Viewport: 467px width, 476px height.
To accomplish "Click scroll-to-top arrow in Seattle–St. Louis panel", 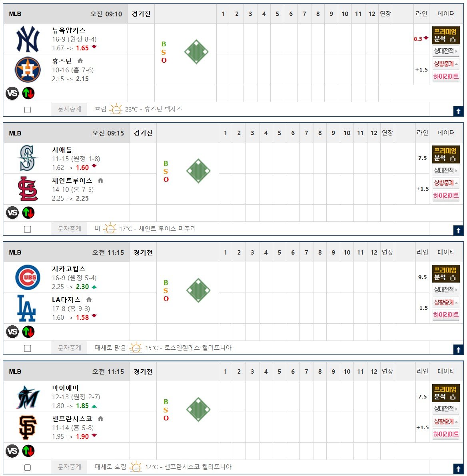I will [458, 231].
